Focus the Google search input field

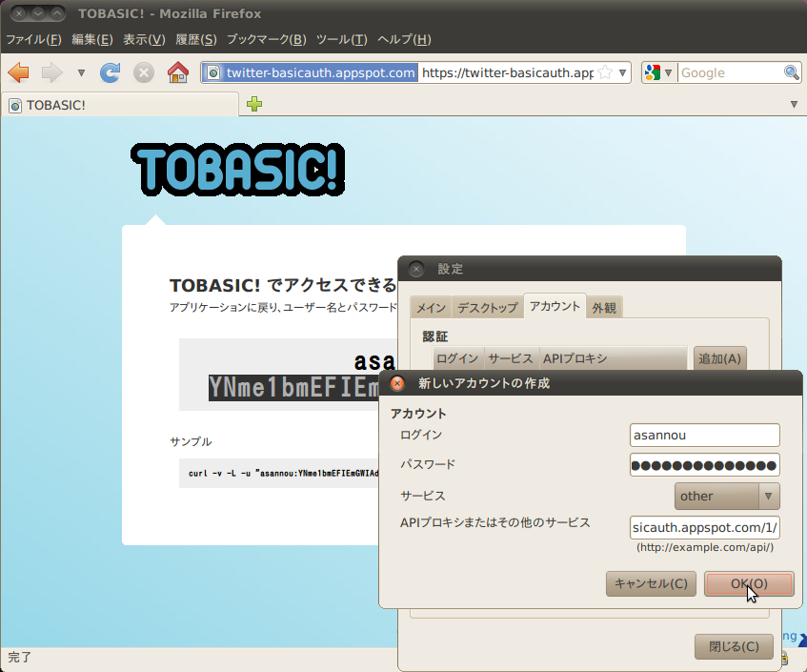[x=730, y=73]
